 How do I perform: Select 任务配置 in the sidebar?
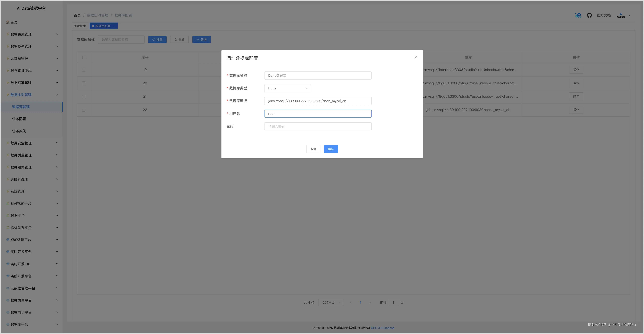tap(19, 119)
